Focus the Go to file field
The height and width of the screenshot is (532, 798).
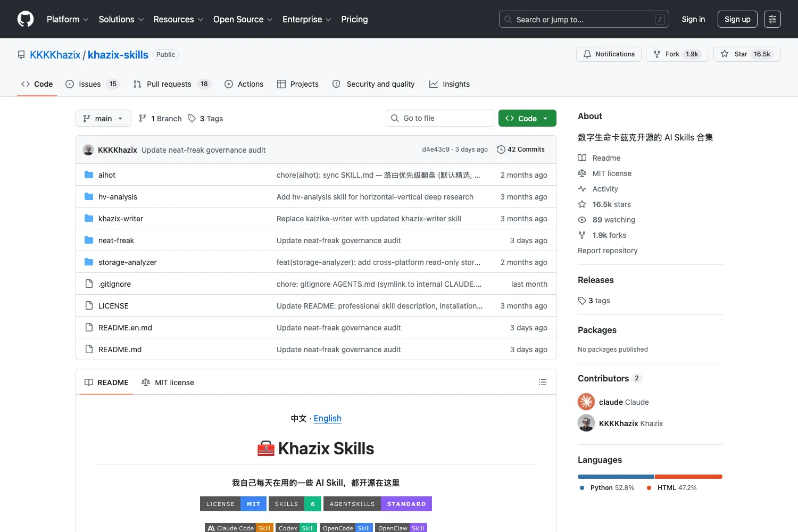(x=440, y=118)
